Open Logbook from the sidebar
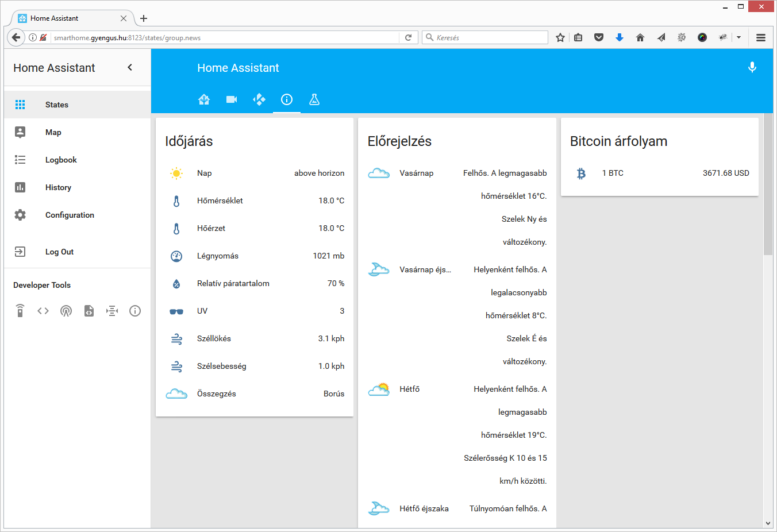Image resolution: width=777 pixels, height=532 pixels. pos(60,160)
